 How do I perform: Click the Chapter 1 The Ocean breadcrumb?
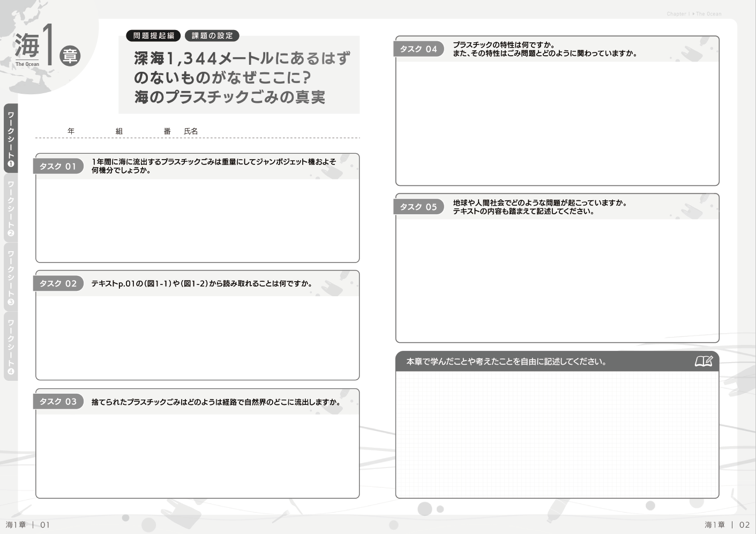click(694, 14)
